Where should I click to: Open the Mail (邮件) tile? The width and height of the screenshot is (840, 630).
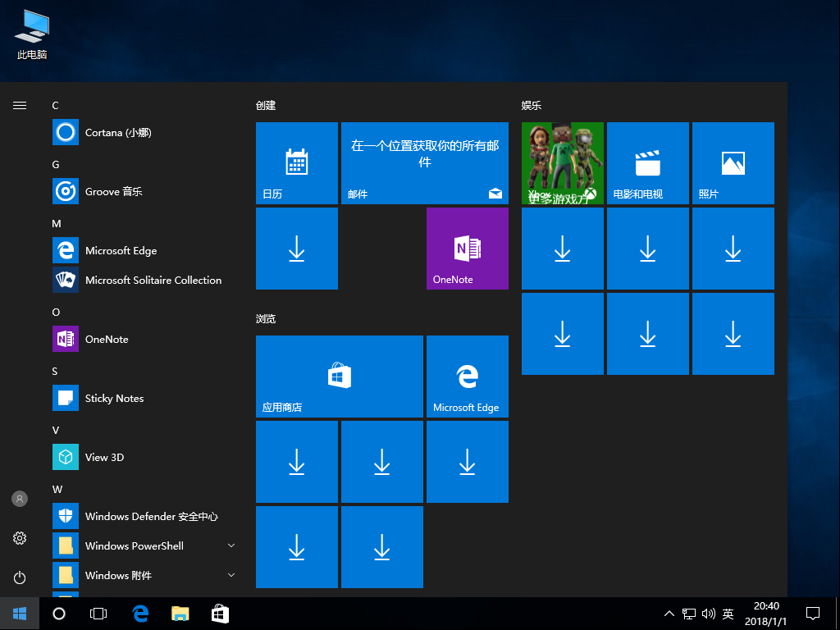tap(425, 163)
